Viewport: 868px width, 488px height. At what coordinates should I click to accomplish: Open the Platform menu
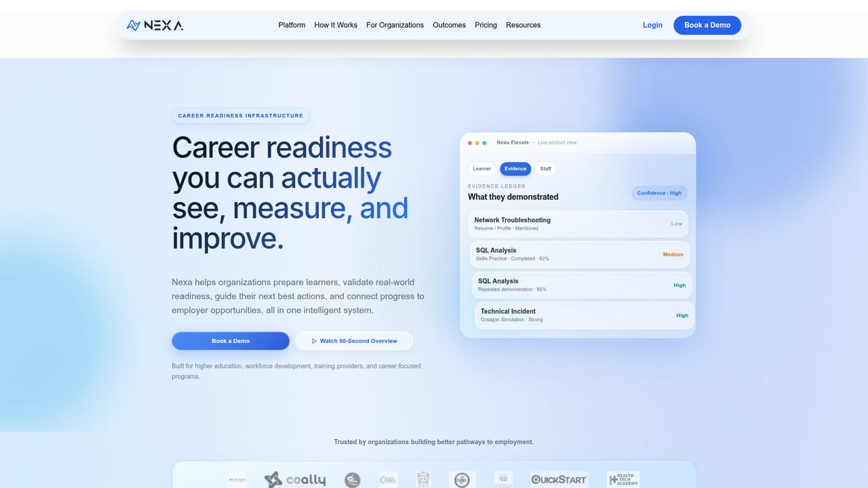pyautogui.click(x=292, y=25)
